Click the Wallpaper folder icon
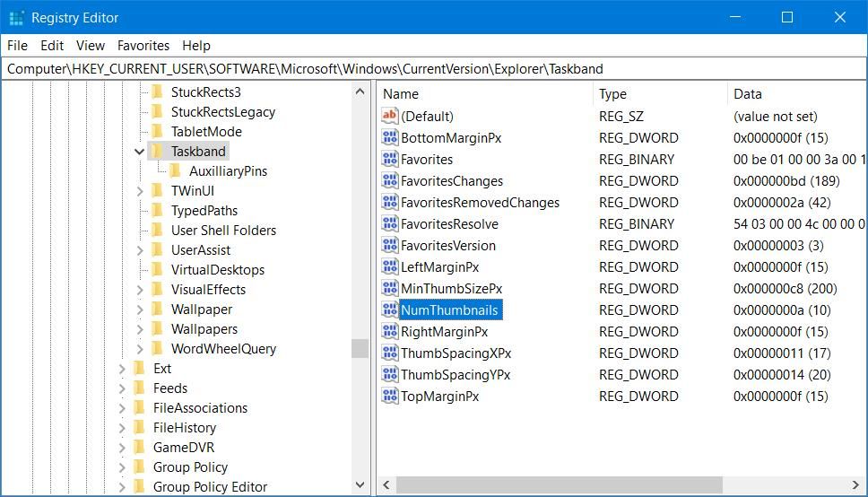This screenshot has width=868, height=497. click(x=158, y=309)
